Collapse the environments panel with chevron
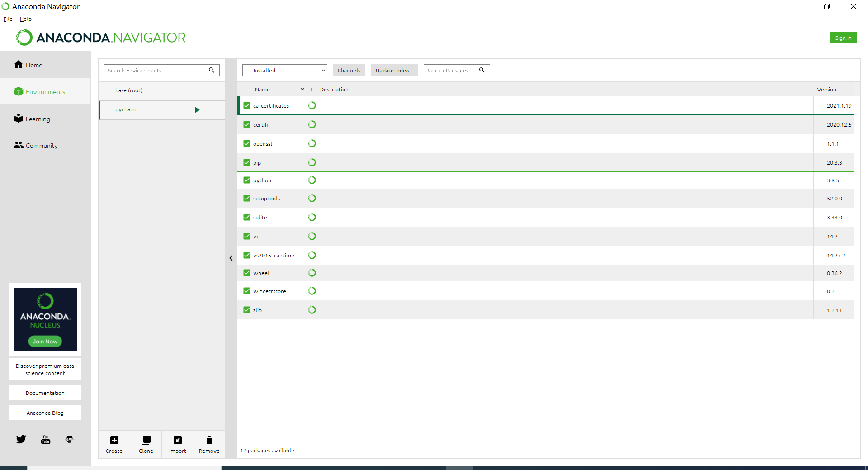 click(x=231, y=258)
